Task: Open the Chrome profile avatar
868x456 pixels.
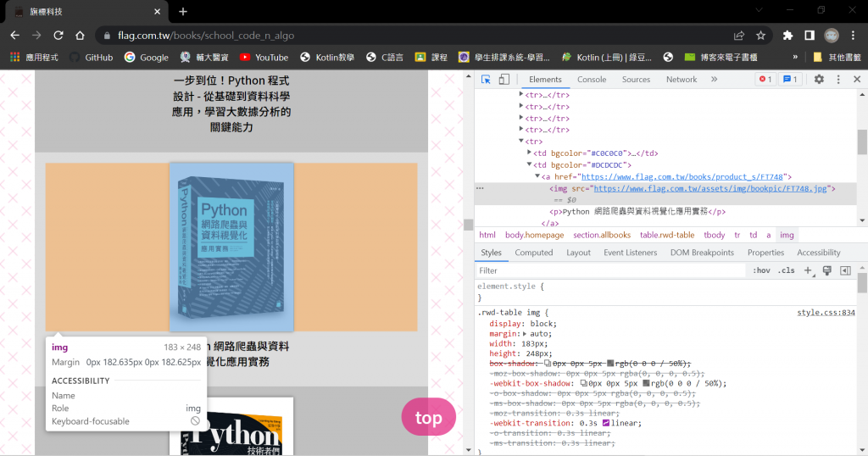Action: click(832, 36)
